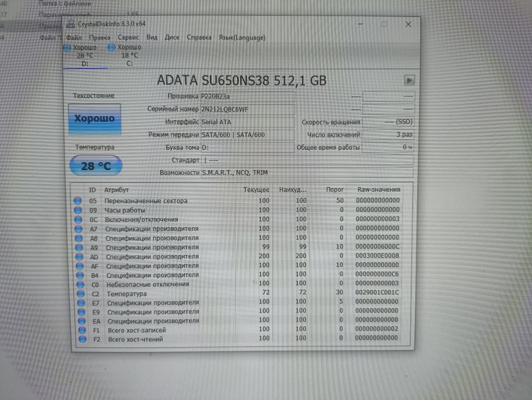Click raw value 0029001C001C

pyautogui.click(x=377, y=292)
